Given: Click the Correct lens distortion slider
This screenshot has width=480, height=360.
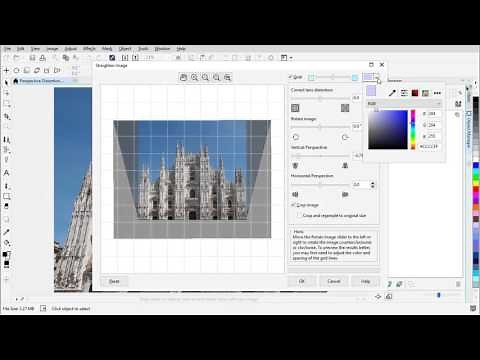Looking at the screenshot, I should point(320,98).
